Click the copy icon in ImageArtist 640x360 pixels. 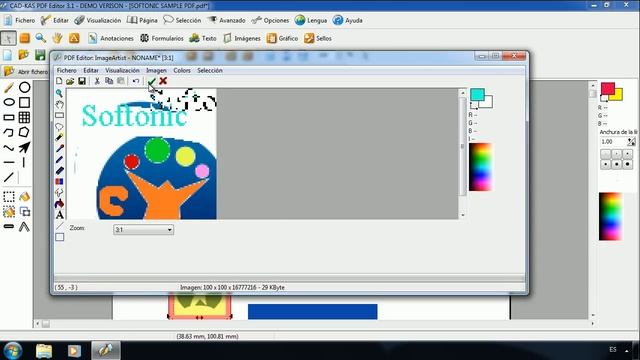click(x=109, y=81)
